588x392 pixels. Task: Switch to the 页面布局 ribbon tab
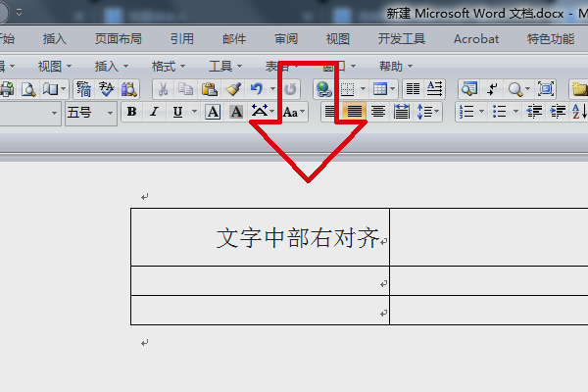click(x=119, y=38)
